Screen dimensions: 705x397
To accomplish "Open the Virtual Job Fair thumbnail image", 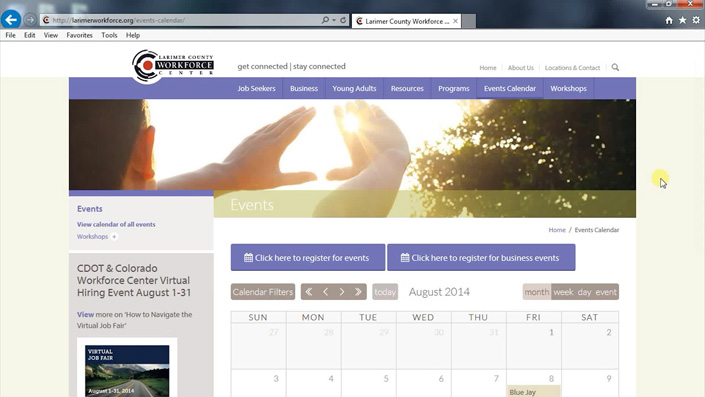I will (127, 370).
